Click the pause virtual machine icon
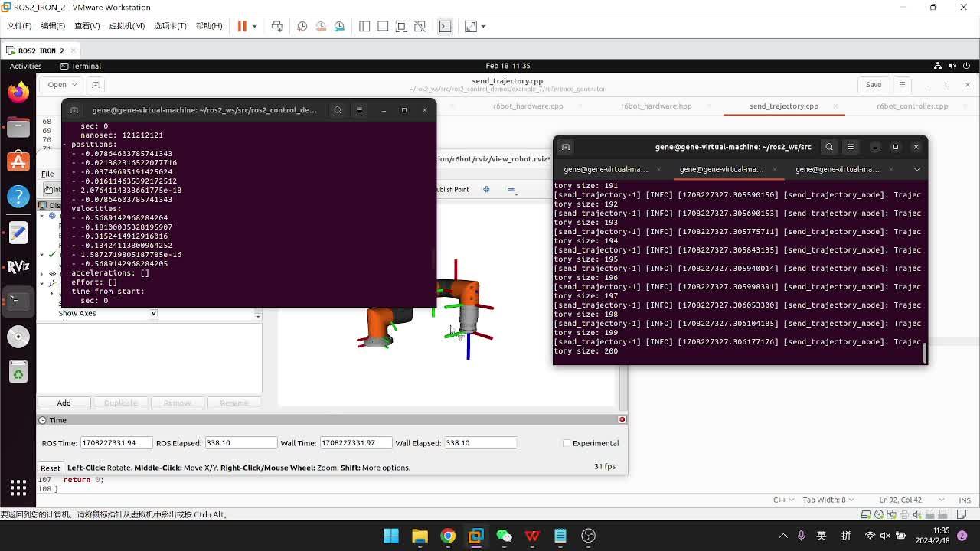The height and width of the screenshot is (551, 980). (242, 26)
